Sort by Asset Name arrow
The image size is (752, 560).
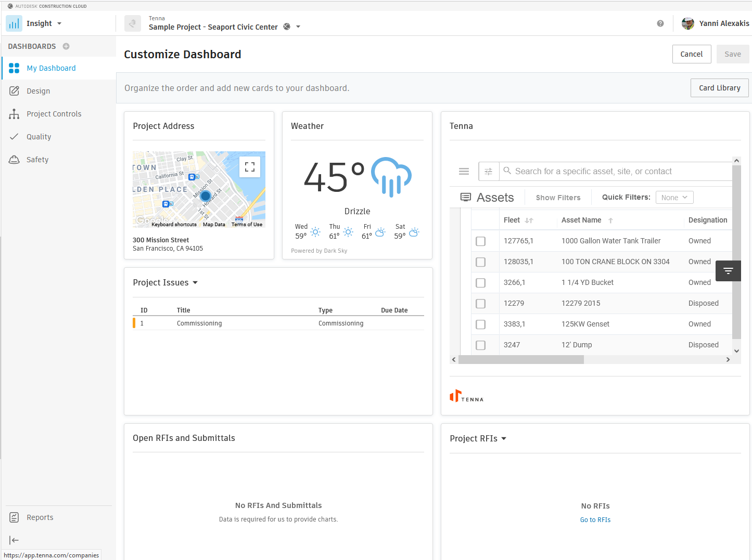(x=610, y=220)
